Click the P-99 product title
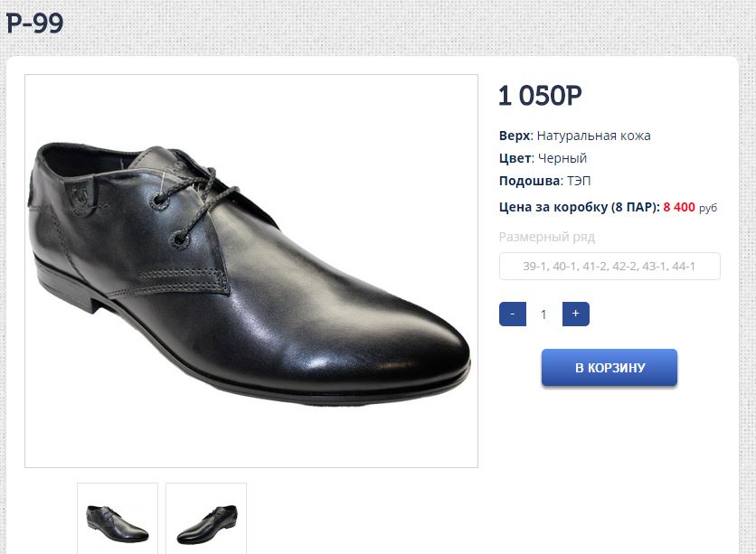Viewport: 756px width, 554px height. [35, 23]
